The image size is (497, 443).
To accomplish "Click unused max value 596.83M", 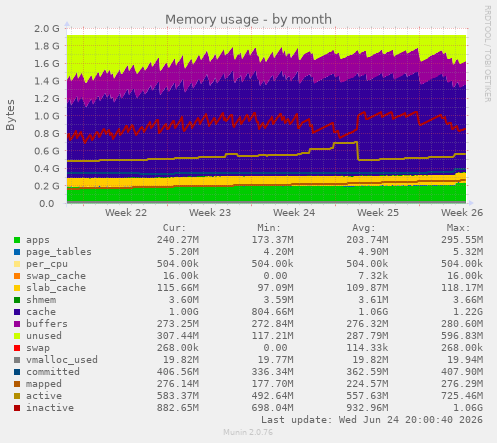I will click(x=462, y=336).
